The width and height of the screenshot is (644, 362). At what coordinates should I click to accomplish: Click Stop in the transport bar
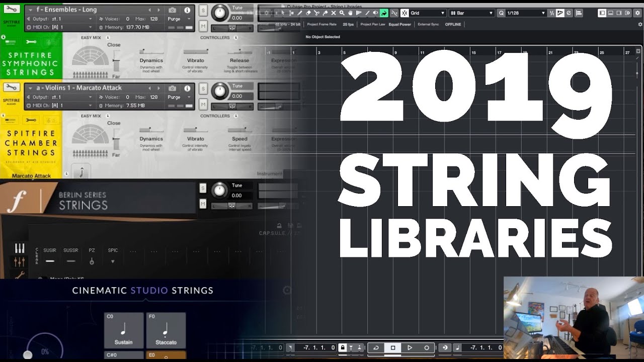tap(393, 347)
